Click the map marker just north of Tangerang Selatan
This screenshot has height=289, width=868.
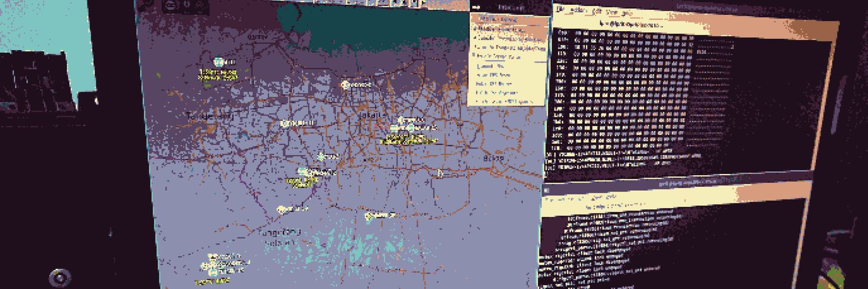282,210
